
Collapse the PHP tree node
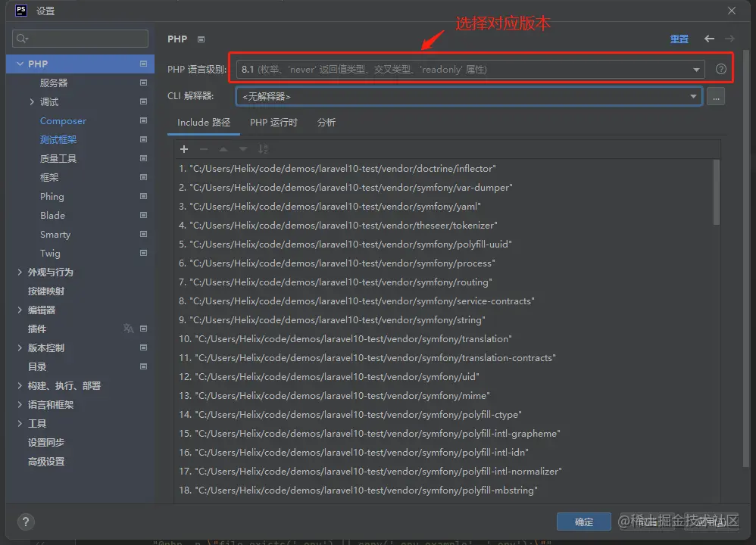click(20, 64)
